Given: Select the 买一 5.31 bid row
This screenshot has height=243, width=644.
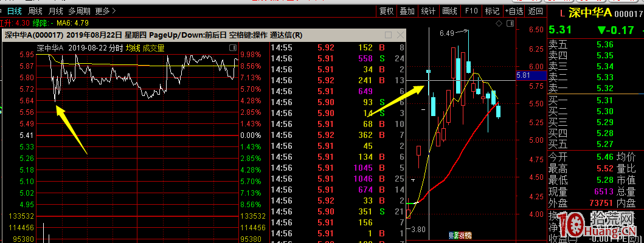Looking at the screenshot, I should tap(595, 100).
